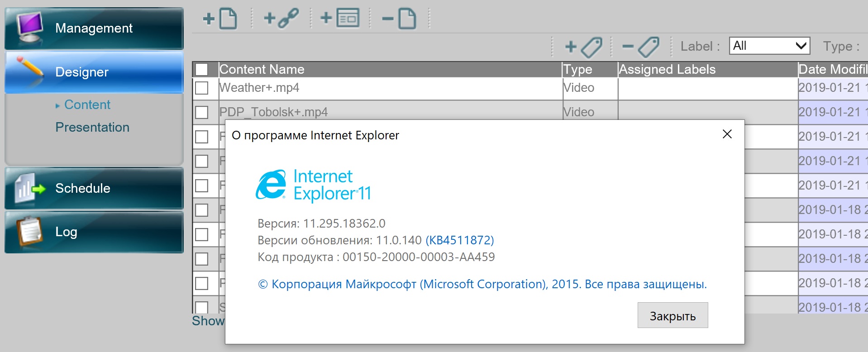Viewport: 868px width, 352px height.
Task: Click the add label tag icon
Action: tap(584, 47)
